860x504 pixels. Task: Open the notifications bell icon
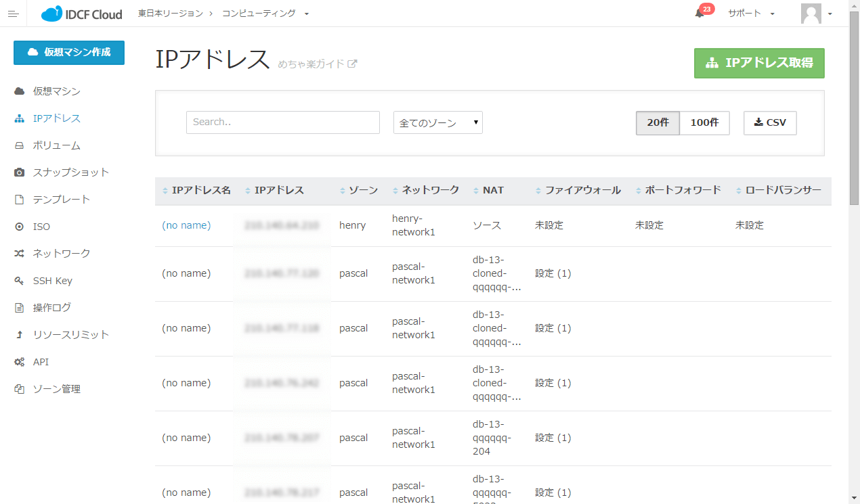click(x=700, y=14)
